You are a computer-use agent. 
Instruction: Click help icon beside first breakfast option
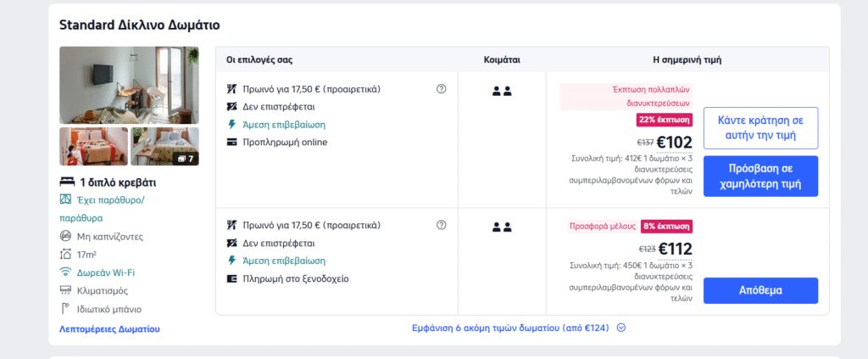point(441,89)
